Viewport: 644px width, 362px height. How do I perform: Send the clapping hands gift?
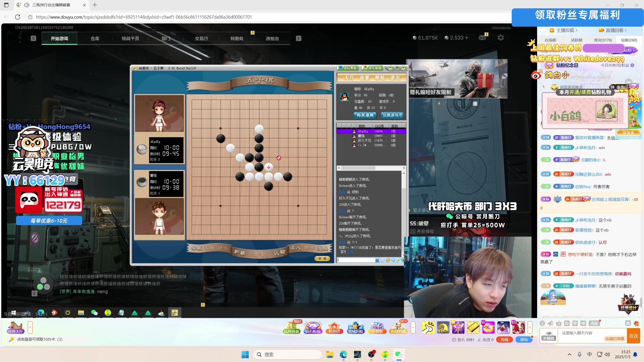[x=428, y=328]
